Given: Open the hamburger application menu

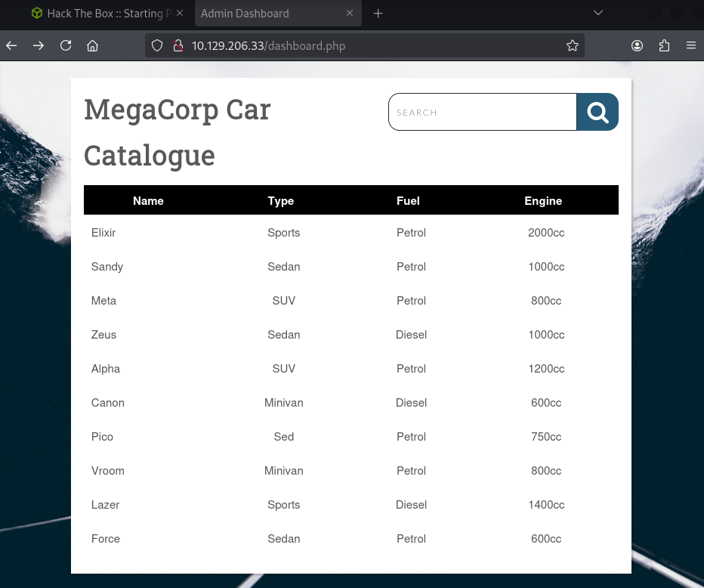Looking at the screenshot, I should pyautogui.click(x=691, y=45).
